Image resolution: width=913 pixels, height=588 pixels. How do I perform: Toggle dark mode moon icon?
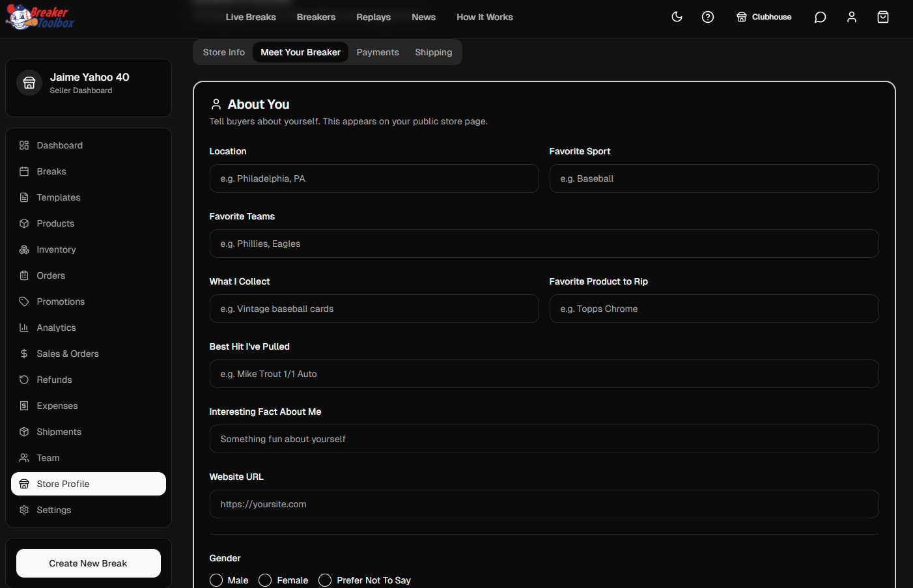677,17
